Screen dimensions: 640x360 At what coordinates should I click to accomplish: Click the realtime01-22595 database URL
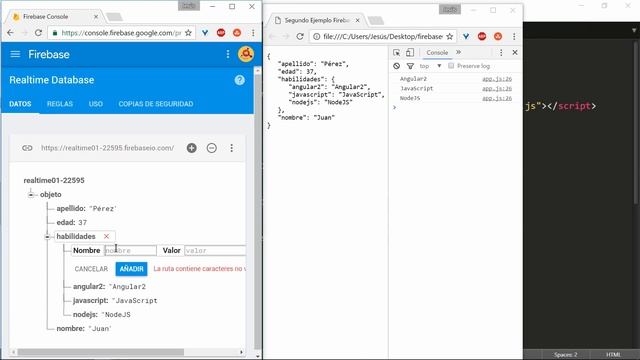tap(107, 148)
